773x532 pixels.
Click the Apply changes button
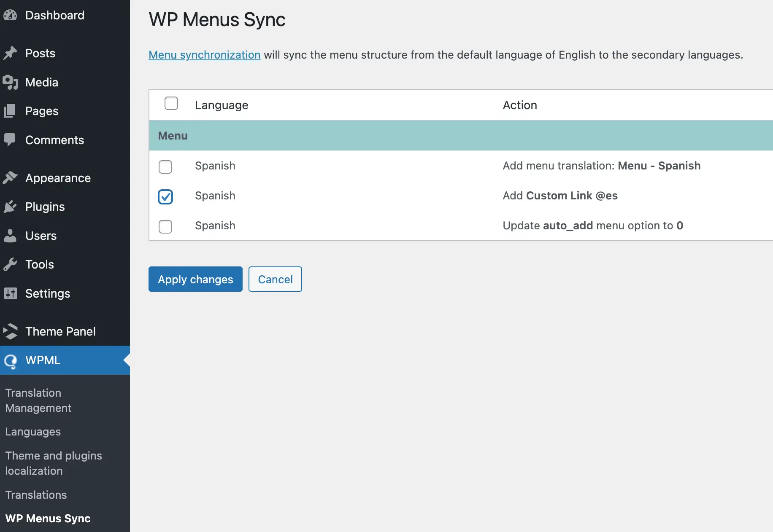195,279
